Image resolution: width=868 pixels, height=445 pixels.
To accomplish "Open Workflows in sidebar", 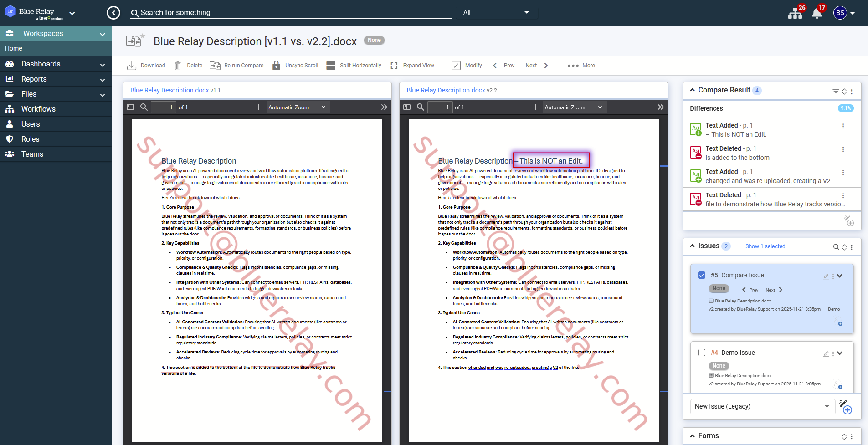I will [x=56, y=109].
